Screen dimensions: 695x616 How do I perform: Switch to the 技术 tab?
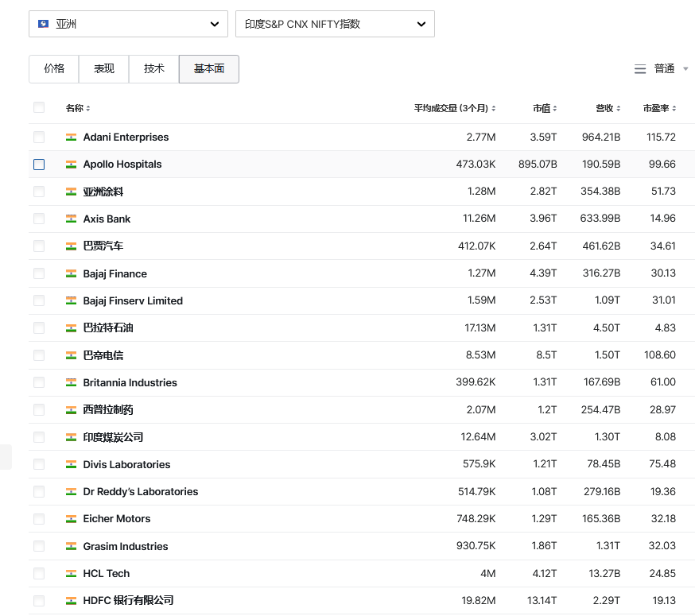point(154,69)
